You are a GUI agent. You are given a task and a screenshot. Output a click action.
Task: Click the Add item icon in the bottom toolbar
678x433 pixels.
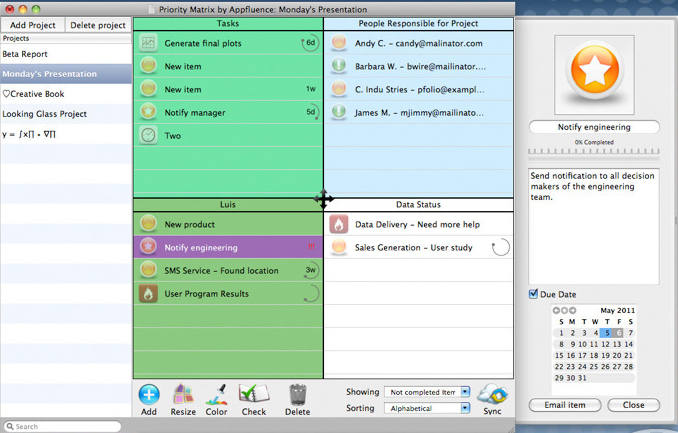(149, 395)
